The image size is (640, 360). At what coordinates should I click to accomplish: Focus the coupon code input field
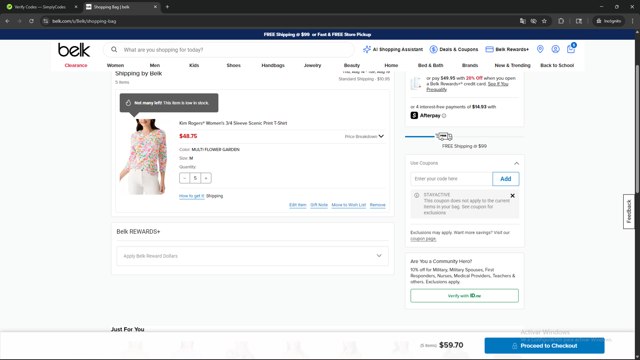point(451,179)
